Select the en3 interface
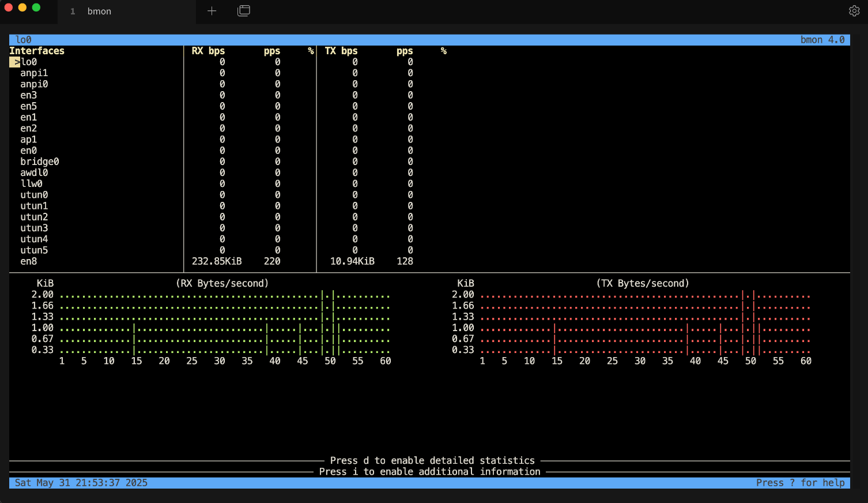The width and height of the screenshot is (868, 503). pos(28,95)
